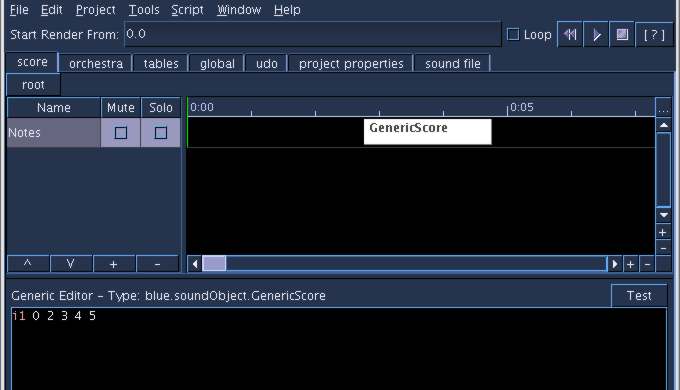Select the GenericScore sound object on timeline

(428, 131)
